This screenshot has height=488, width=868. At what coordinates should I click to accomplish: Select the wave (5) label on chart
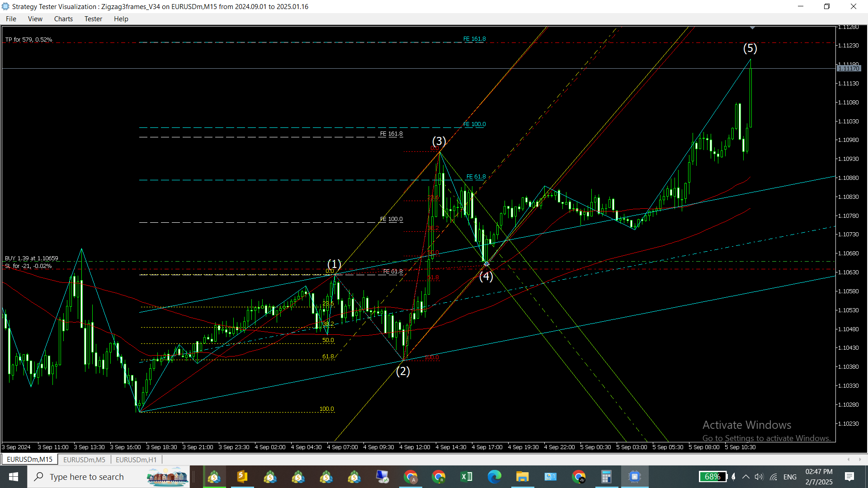pos(750,48)
